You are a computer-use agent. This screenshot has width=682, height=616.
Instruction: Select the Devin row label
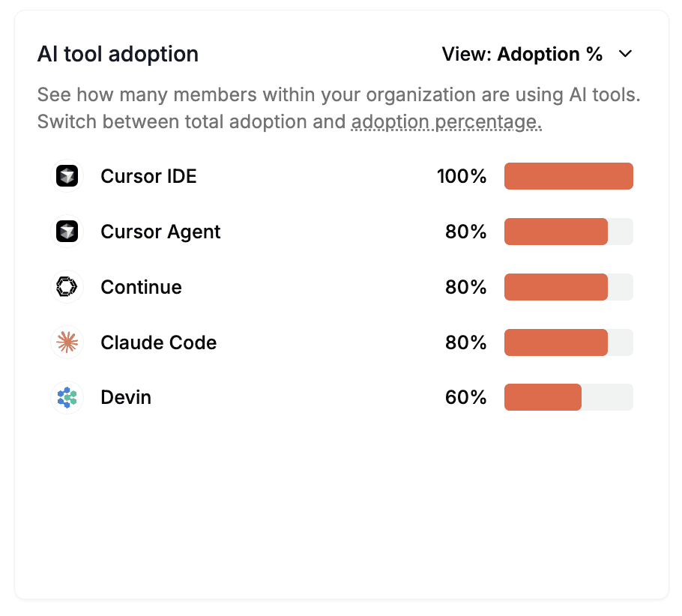[x=126, y=397]
